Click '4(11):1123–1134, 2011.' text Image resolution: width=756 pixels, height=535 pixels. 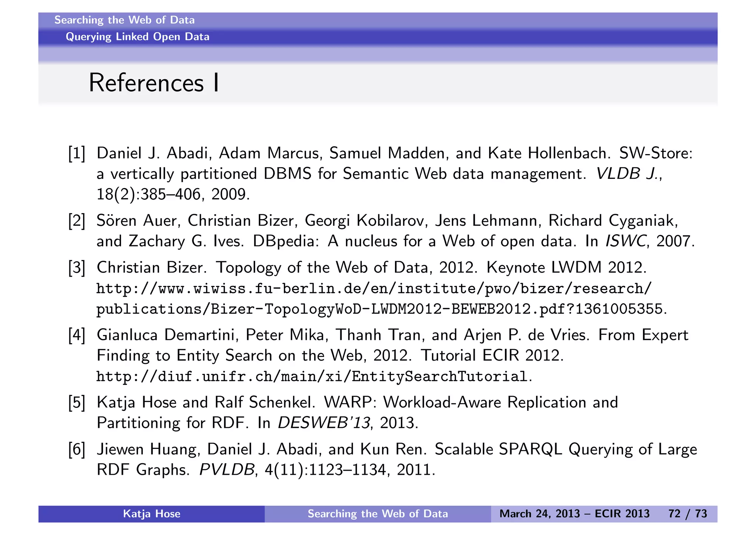point(350,470)
